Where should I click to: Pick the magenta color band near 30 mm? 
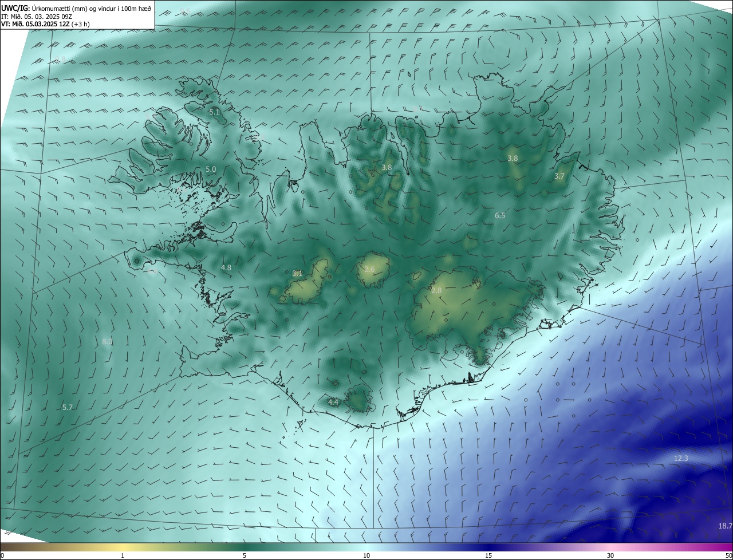[610, 547]
